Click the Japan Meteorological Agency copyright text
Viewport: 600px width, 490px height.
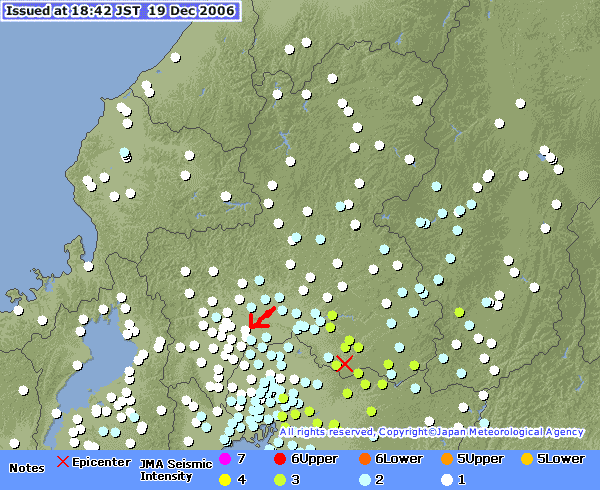pos(432,432)
